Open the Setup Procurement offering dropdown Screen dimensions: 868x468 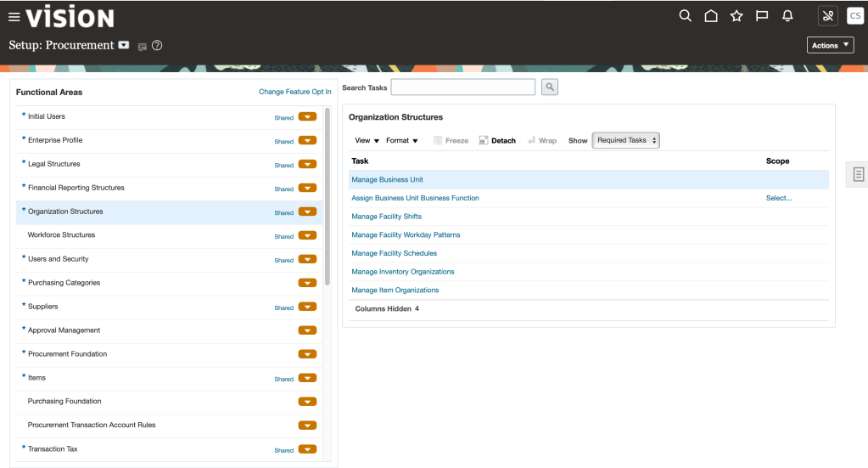tap(123, 46)
